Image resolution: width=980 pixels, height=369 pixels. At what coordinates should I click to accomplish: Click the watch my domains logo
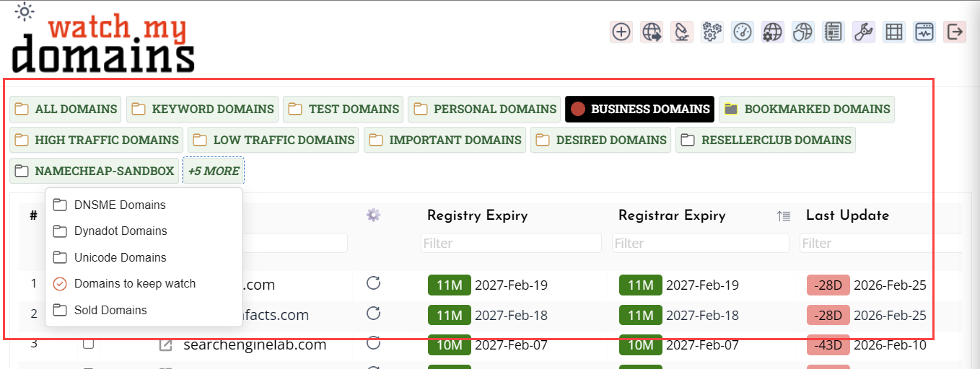(102, 44)
